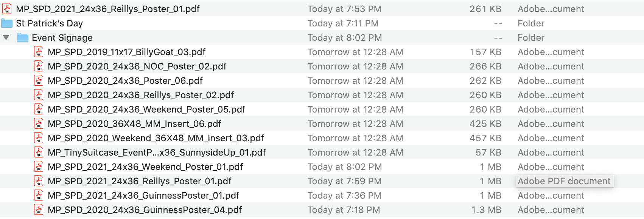The height and width of the screenshot is (219, 644).
Task: Click the St Patrick's Day folder icon
Action: click(7, 23)
